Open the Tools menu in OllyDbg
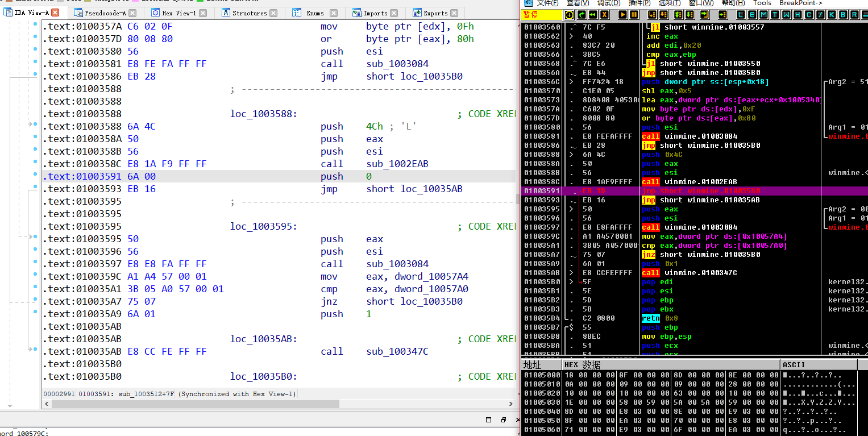 (762, 3)
